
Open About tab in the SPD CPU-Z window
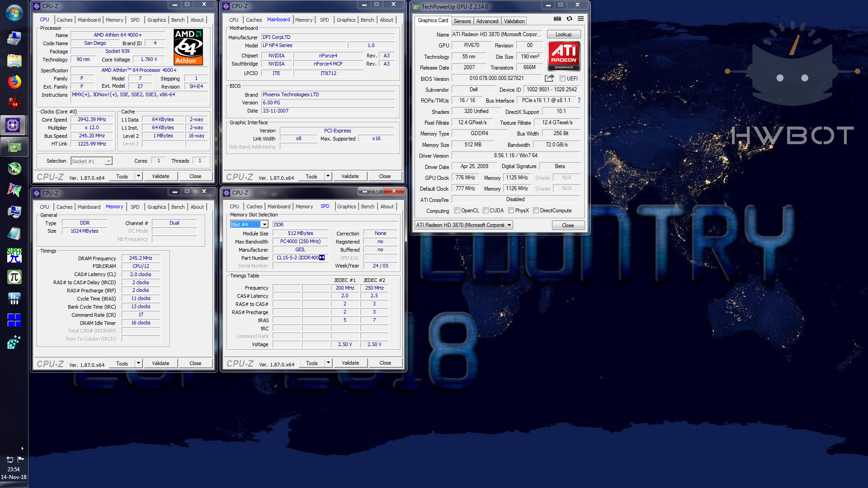(387, 206)
